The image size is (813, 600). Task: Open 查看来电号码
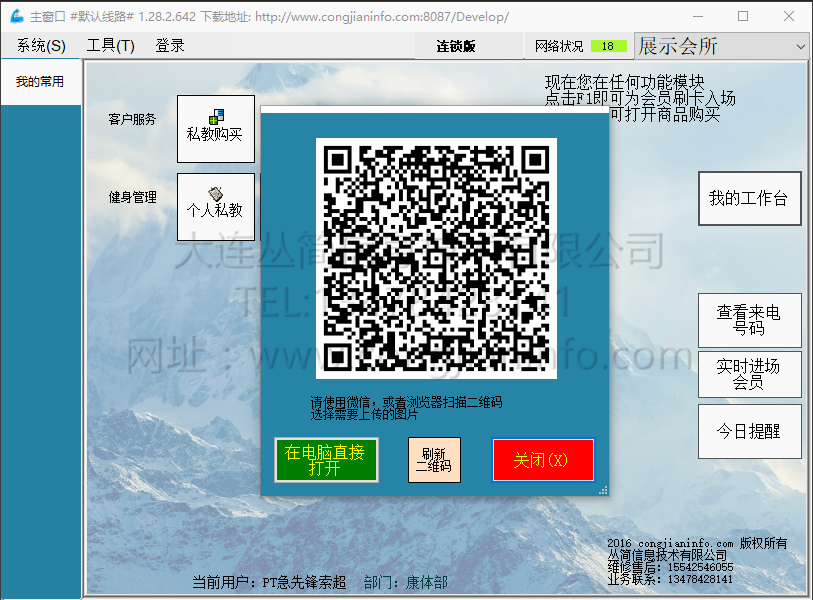pyautogui.click(x=749, y=320)
